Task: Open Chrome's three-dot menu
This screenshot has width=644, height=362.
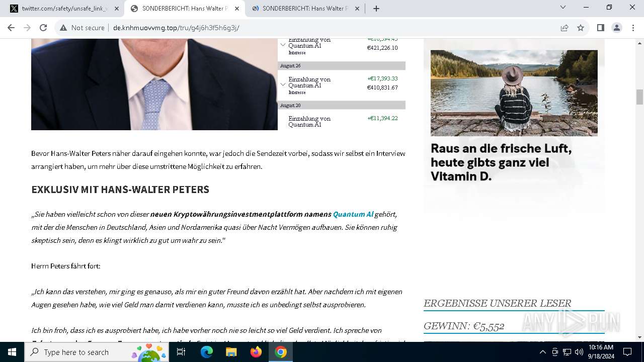Action: point(632,28)
